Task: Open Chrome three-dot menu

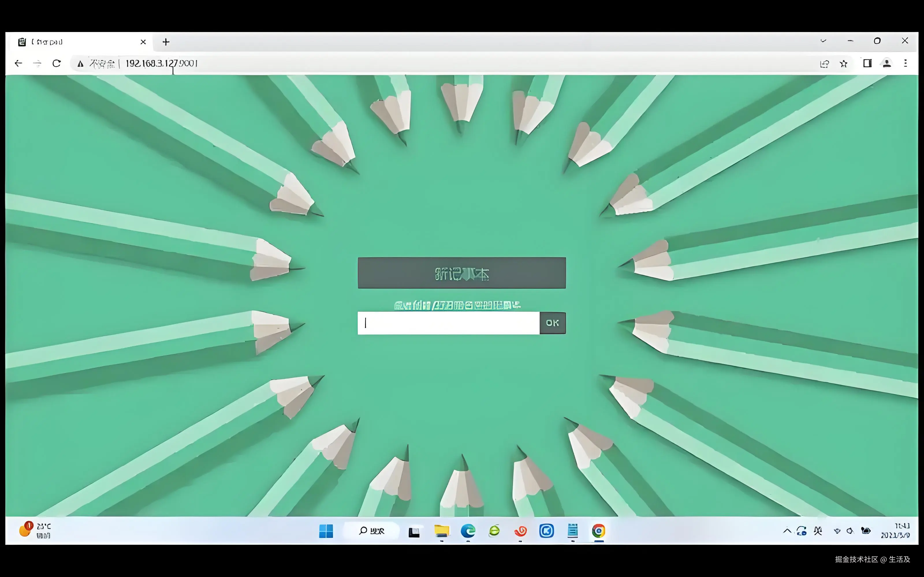Action: click(905, 63)
